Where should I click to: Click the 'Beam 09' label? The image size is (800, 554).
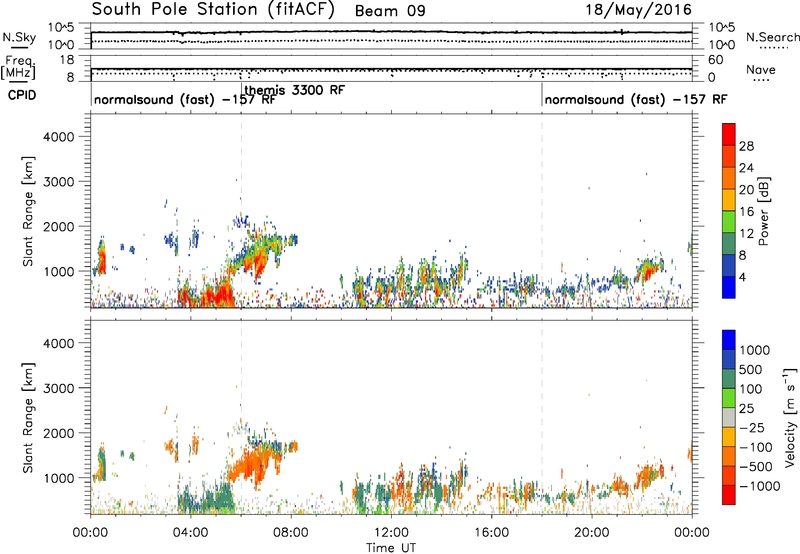tap(390, 11)
